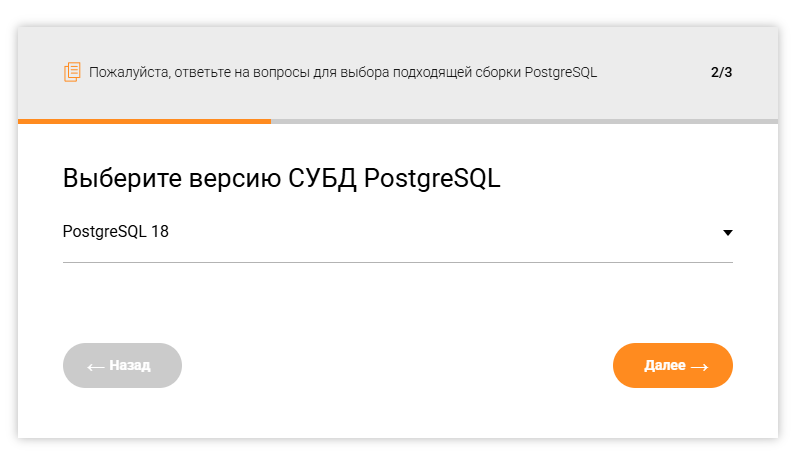The width and height of the screenshot is (797, 456).
Task: Click the header text starting with Пожалуйста
Action: [342, 72]
